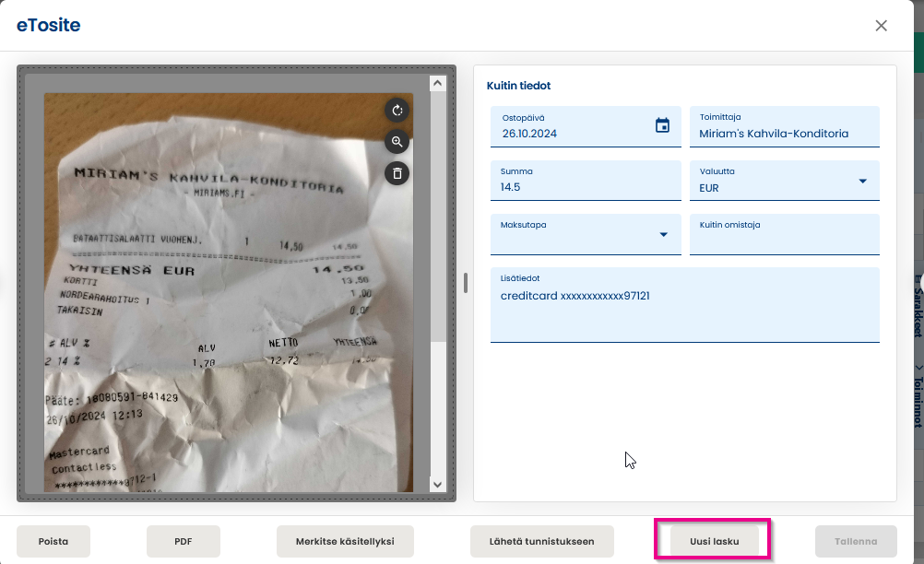Click the Kuitin tiedot heading

518,86
